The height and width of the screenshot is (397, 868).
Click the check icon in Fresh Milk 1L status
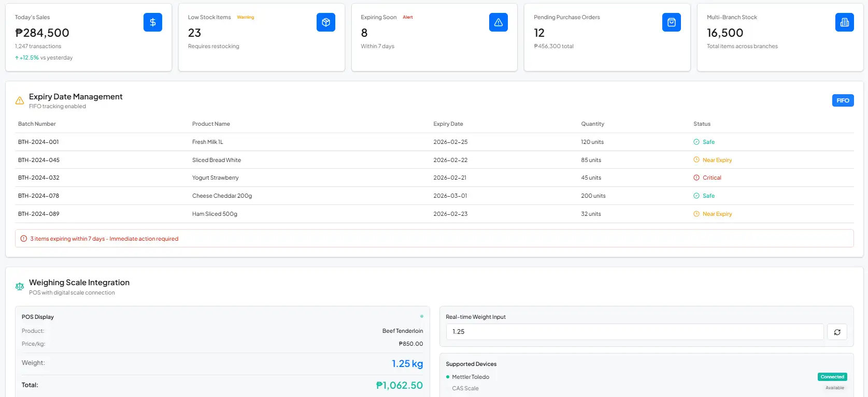click(x=696, y=142)
